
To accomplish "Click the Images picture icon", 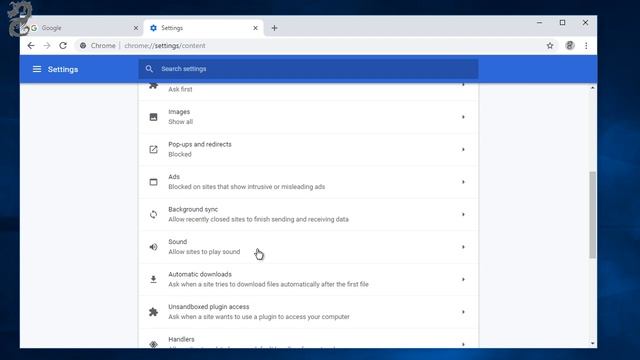I will pos(153,117).
